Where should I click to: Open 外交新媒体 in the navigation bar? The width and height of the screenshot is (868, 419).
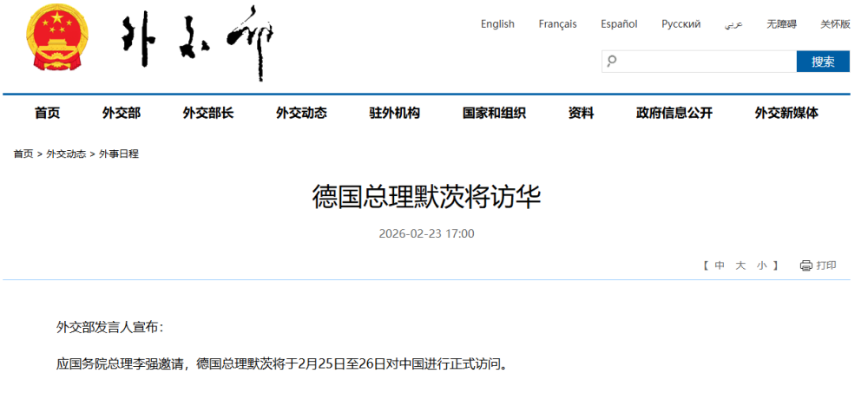click(x=786, y=113)
